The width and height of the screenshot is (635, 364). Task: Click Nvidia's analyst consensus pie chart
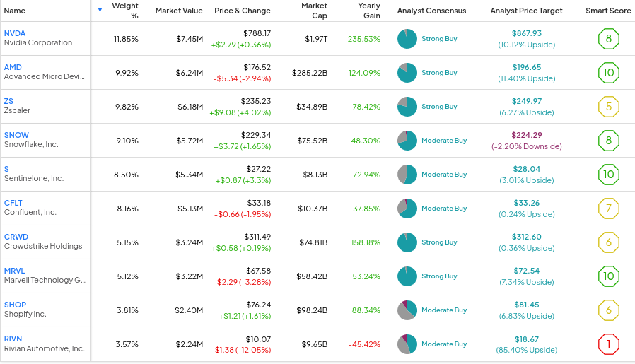coord(407,39)
